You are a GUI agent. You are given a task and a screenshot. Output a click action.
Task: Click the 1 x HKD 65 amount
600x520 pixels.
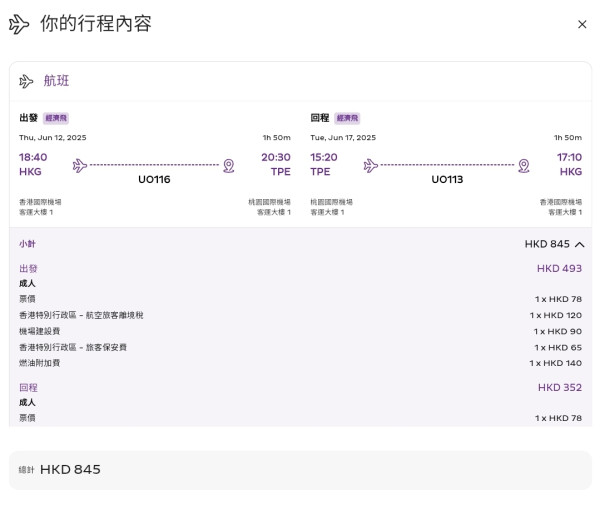tap(558, 347)
